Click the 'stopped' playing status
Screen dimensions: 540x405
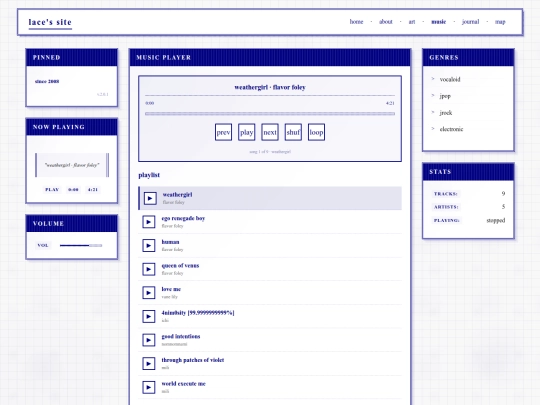(496, 220)
